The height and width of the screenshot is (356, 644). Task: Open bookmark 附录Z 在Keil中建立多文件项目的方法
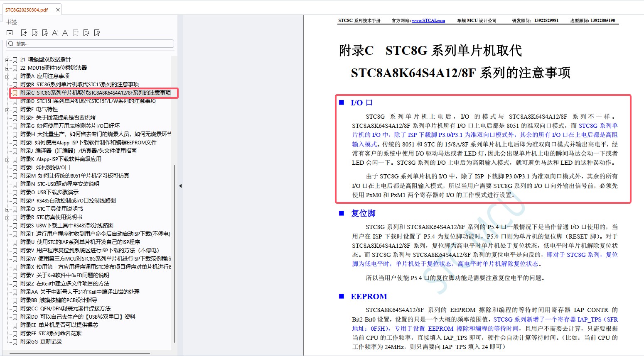(64, 284)
